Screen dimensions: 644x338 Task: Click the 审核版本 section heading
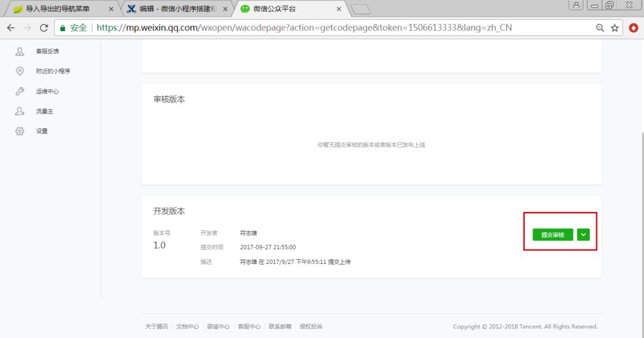pyautogui.click(x=169, y=100)
